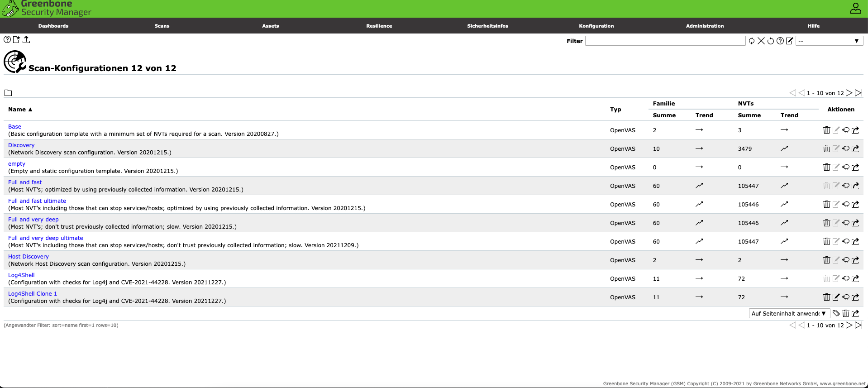This screenshot has width=868, height=388.
Task: Export the Log4Shell Clone 1 config
Action: coord(855,297)
